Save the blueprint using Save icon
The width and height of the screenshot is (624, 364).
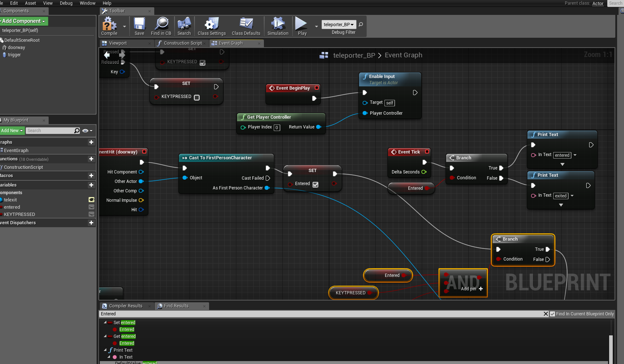(x=139, y=26)
